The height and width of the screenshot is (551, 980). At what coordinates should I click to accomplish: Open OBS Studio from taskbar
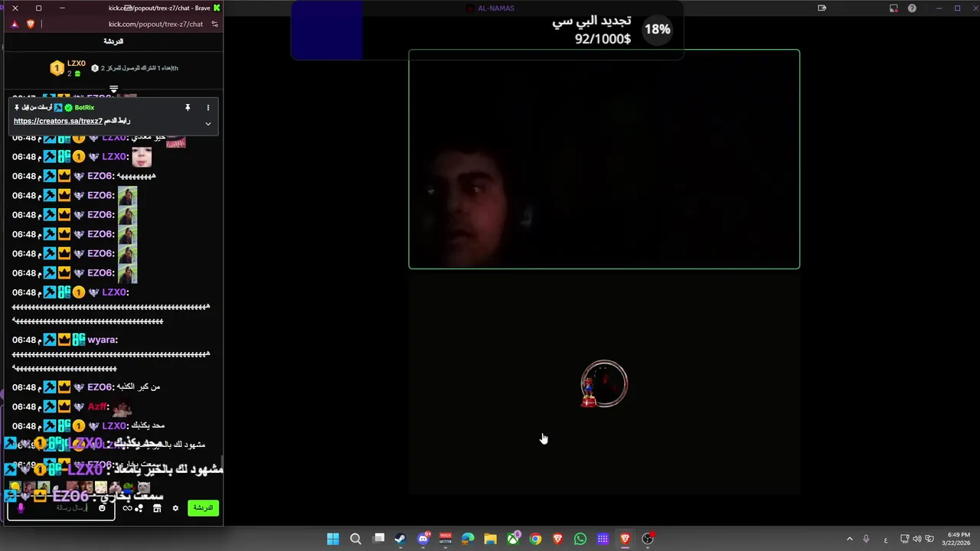point(648,539)
